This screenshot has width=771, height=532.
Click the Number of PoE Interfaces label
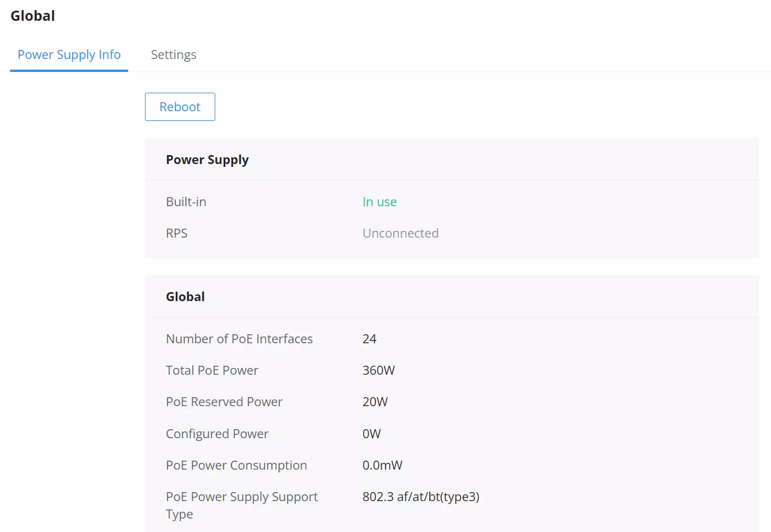(239, 339)
